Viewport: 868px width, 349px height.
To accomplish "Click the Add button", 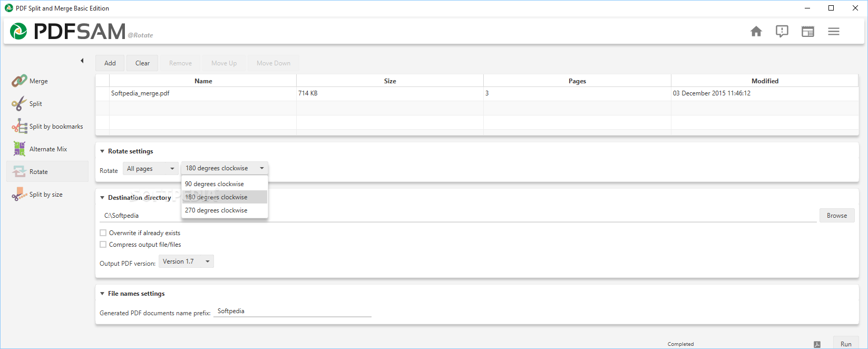I will pyautogui.click(x=110, y=63).
